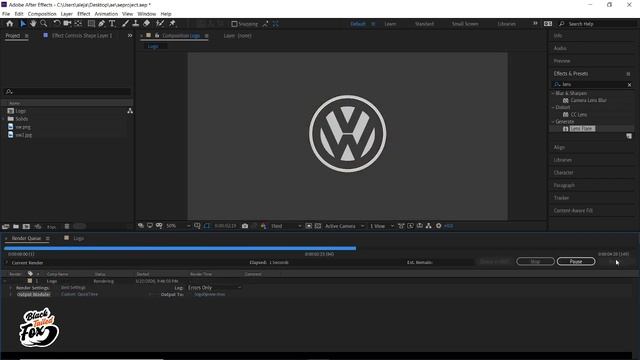This screenshot has width=640, height=360.
Task: Select the Brush tool
Action: (125, 24)
